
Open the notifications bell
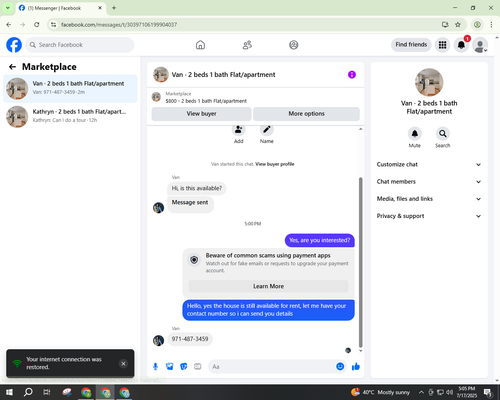coord(461,45)
